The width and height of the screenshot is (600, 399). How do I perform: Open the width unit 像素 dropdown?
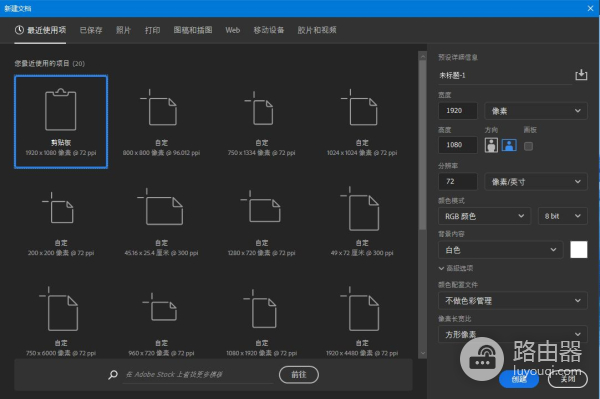pyautogui.click(x=536, y=111)
